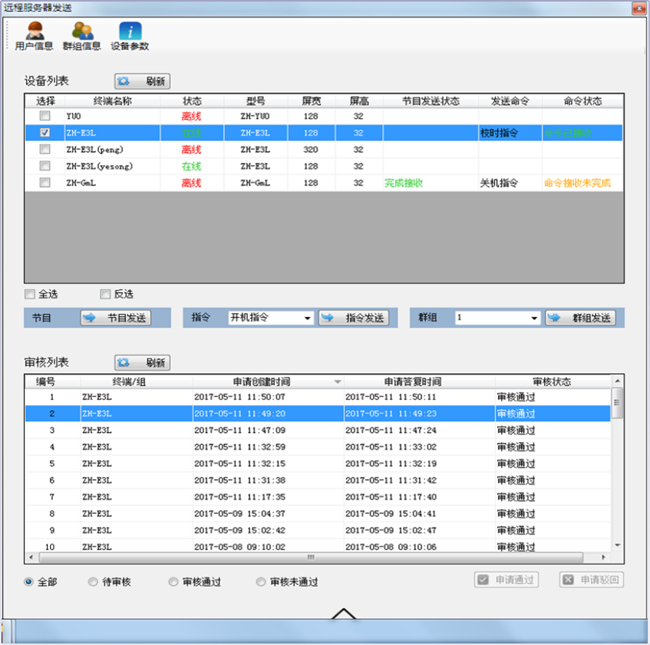This screenshot has width=650, height=645.
Task: Open 用户信息 user info icon
Action: (x=34, y=35)
